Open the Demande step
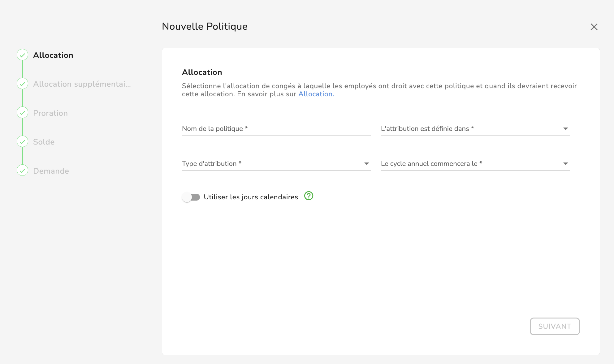The image size is (614, 364). [x=51, y=171]
